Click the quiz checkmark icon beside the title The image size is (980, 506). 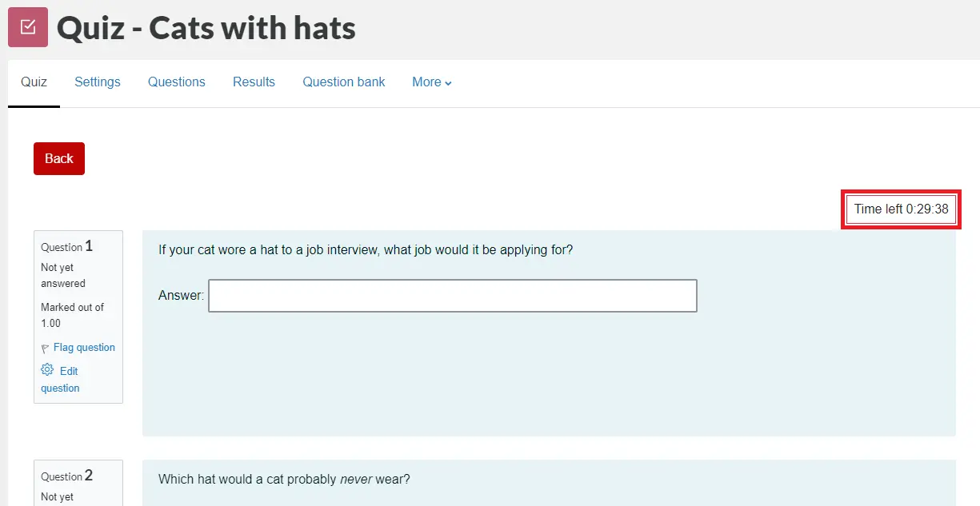pyautogui.click(x=28, y=27)
